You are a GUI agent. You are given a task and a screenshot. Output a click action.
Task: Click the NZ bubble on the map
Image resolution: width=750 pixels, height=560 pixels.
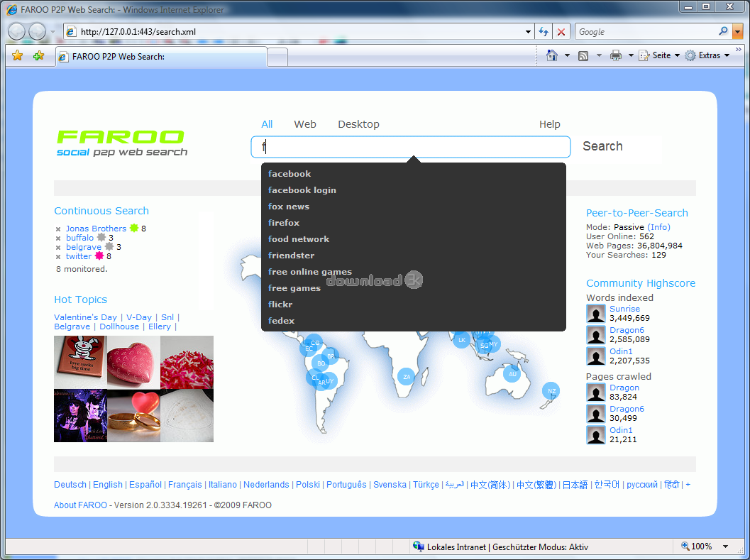(x=551, y=391)
